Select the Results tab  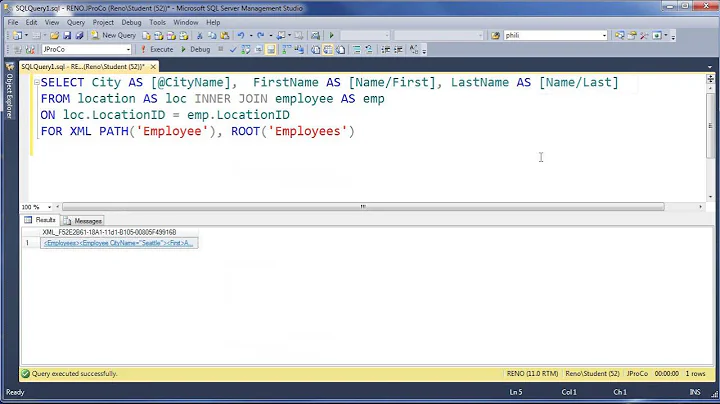pyautogui.click(x=40, y=220)
